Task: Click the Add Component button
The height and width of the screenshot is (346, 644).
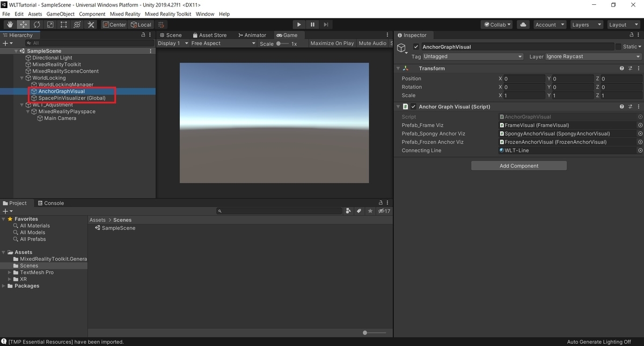Action: coord(519,166)
